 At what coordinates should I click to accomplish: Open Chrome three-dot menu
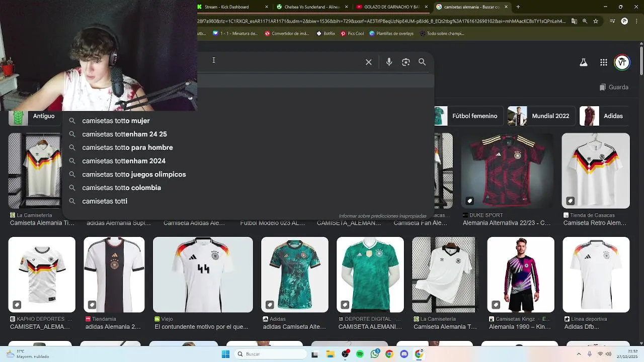[x=636, y=21]
